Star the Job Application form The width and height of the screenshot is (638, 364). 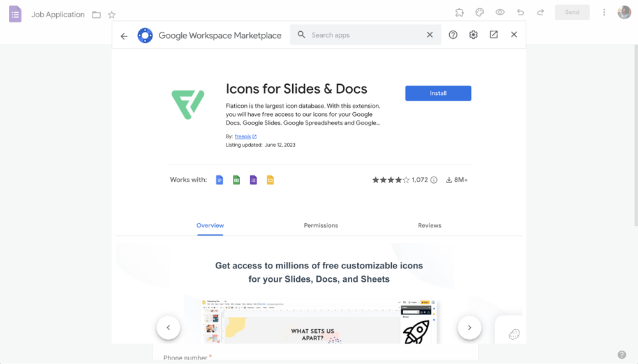pos(112,15)
